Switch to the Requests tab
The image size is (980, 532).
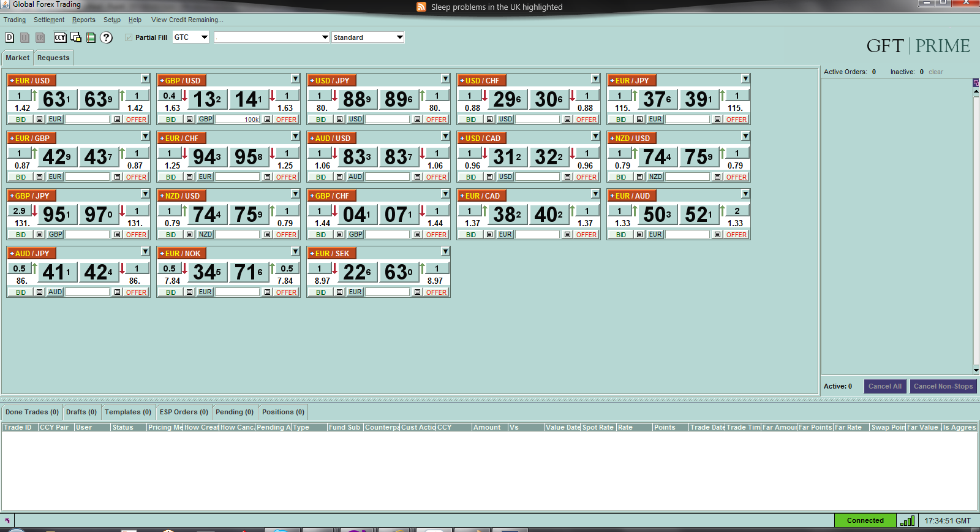point(53,58)
